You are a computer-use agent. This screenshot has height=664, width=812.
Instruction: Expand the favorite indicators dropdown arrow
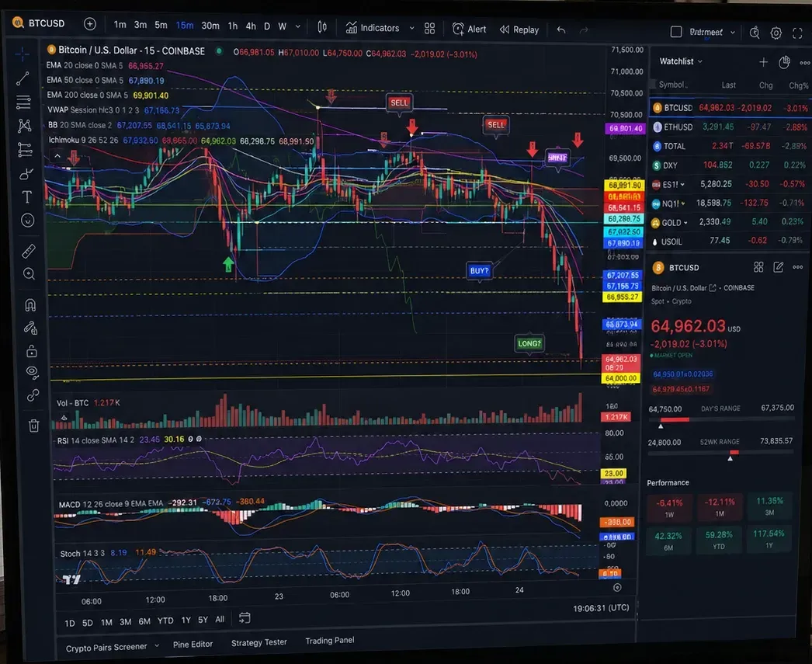411,28
